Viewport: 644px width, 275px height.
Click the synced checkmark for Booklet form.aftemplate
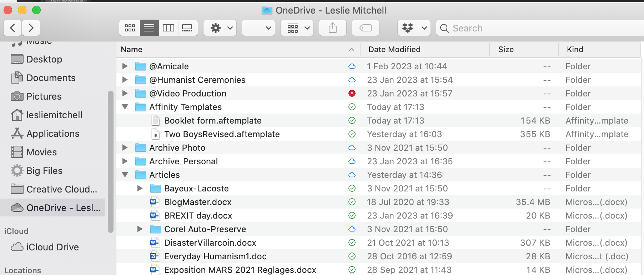click(352, 120)
